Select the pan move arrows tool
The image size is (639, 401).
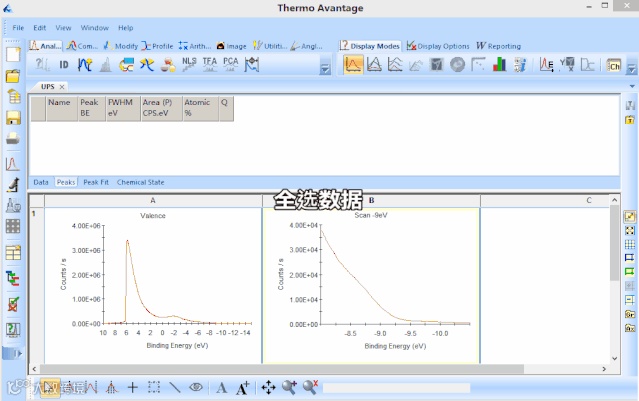[x=268, y=387]
